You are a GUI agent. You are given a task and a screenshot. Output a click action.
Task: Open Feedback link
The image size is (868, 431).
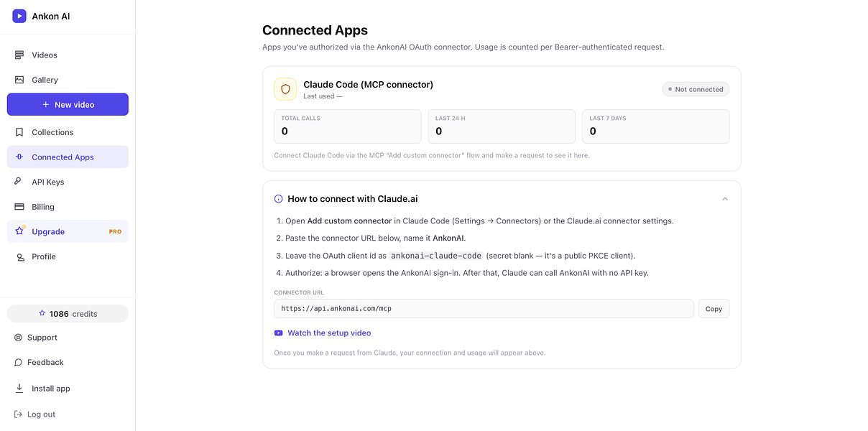tap(39, 363)
